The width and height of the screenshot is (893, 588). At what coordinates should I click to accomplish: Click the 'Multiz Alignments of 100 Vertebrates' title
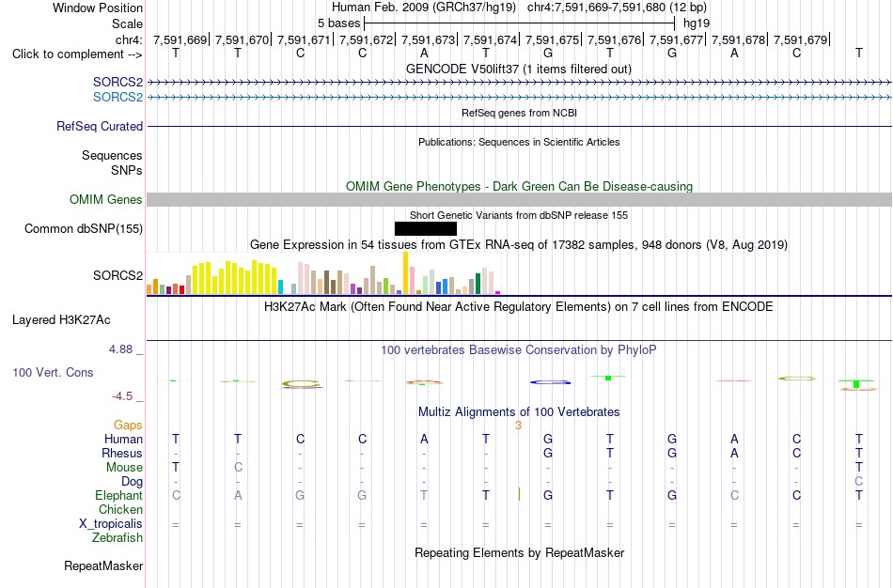click(x=519, y=411)
